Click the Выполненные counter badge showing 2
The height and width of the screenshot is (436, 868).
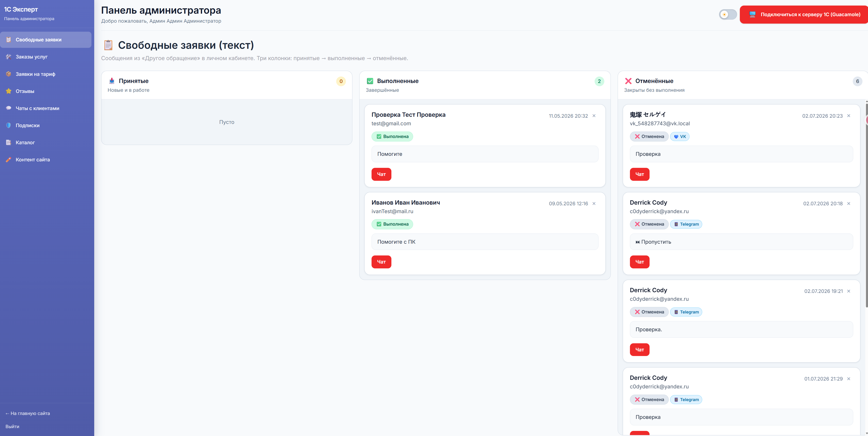pyautogui.click(x=599, y=81)
